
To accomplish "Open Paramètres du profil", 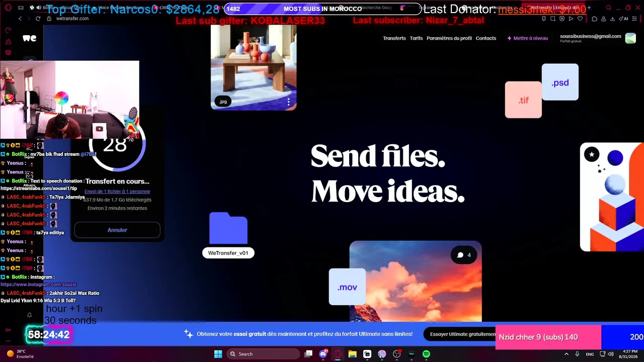I will (x=449, y=38).
